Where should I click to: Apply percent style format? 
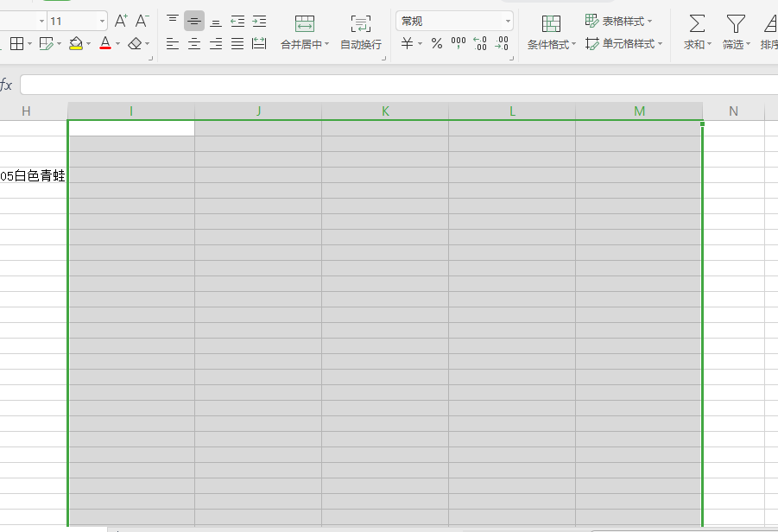pyautogui.click(x=437, y=44)
